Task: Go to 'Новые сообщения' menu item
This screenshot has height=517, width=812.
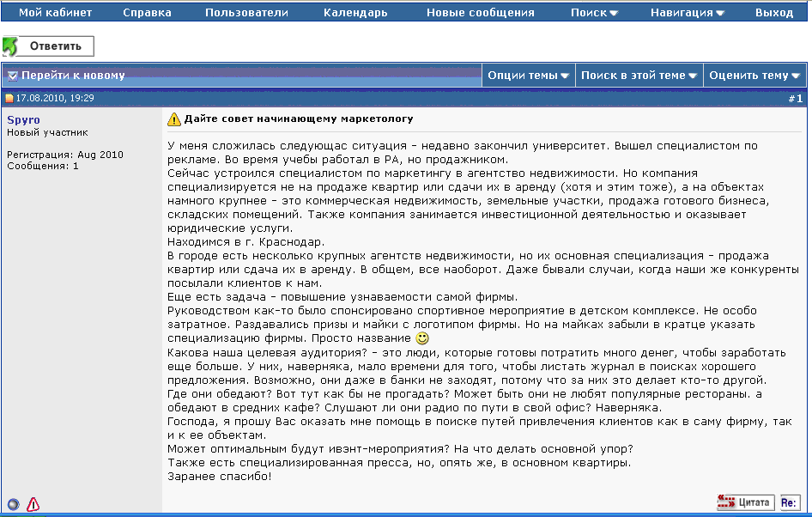Action: click(480, 13)
